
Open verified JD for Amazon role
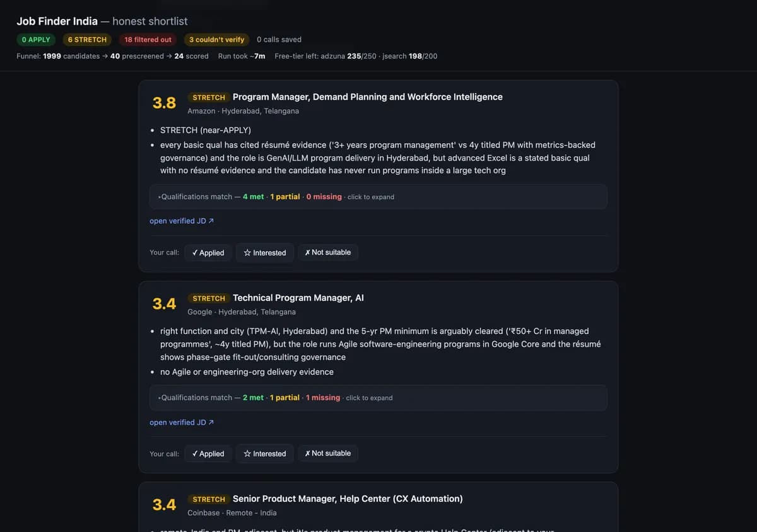(x=182, y=221)
